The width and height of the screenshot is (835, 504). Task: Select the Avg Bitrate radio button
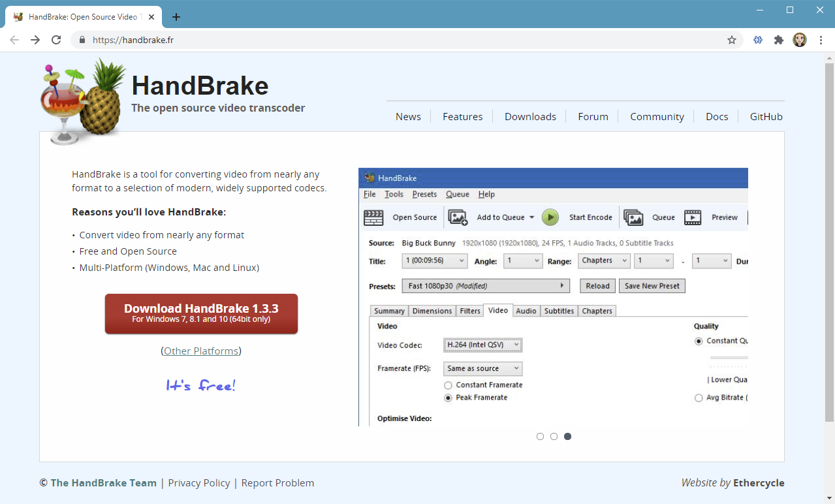699,398
